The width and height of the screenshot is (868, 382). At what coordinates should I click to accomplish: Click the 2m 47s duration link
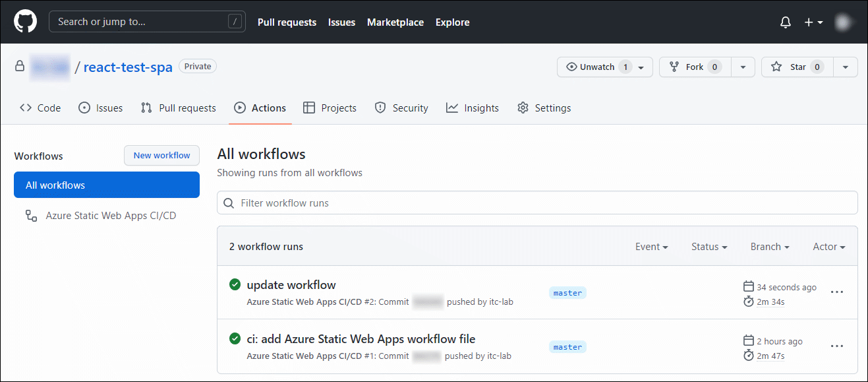click(x=770, y=356)
